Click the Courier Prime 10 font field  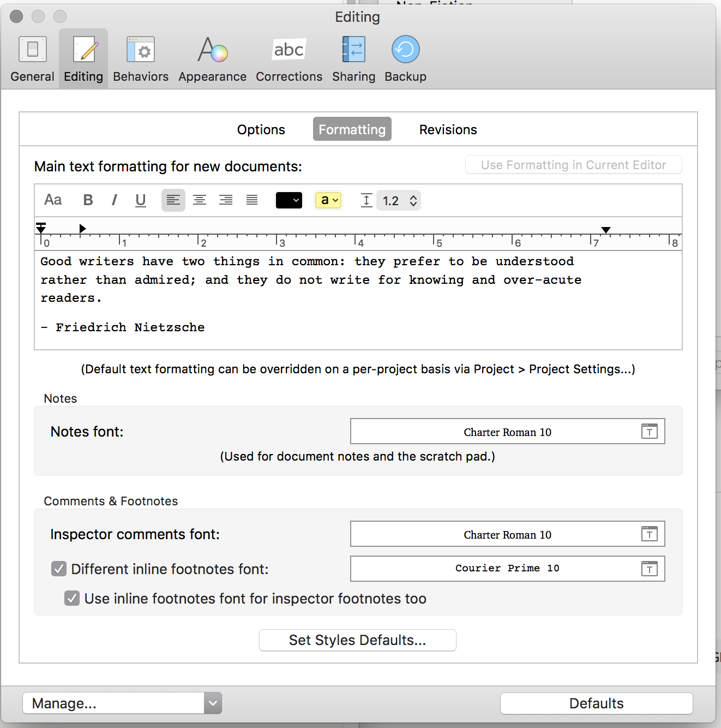pyautogui.click(x=507, y=569)
